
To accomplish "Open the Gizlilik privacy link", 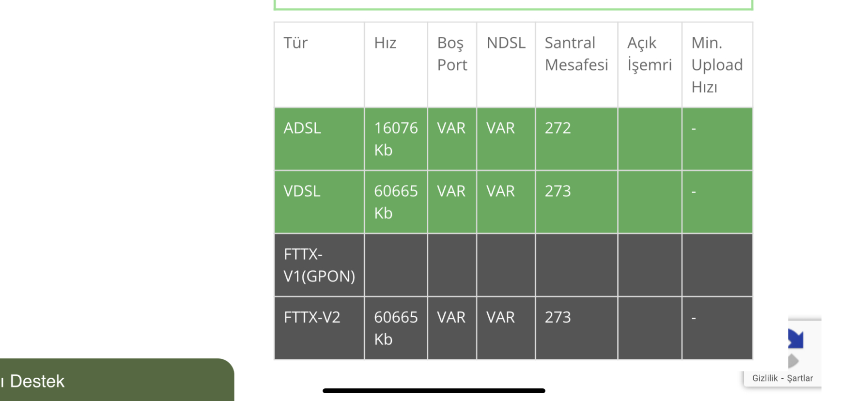I will [765, 378].
